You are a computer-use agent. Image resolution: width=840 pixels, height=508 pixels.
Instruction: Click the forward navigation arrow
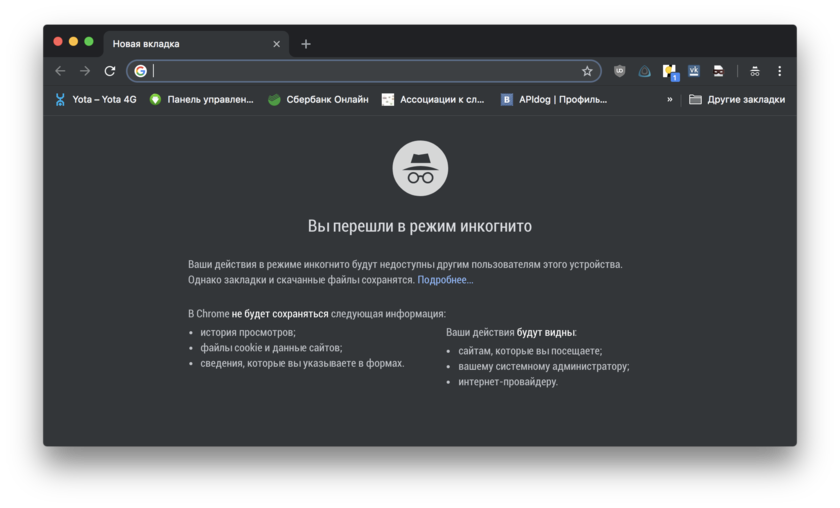coord(85,71)
